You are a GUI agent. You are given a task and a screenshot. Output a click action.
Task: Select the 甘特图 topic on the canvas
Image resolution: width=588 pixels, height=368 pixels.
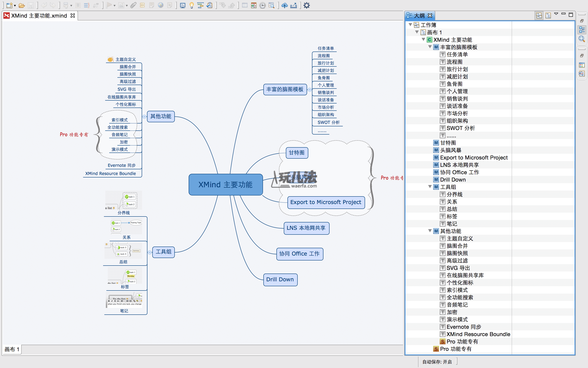297,153
